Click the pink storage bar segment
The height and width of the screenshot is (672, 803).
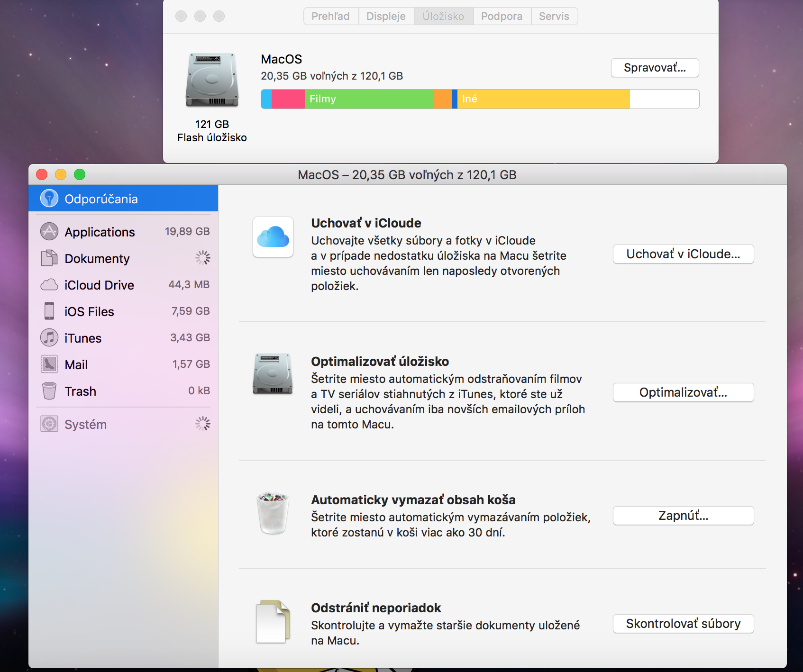point(288,99)
